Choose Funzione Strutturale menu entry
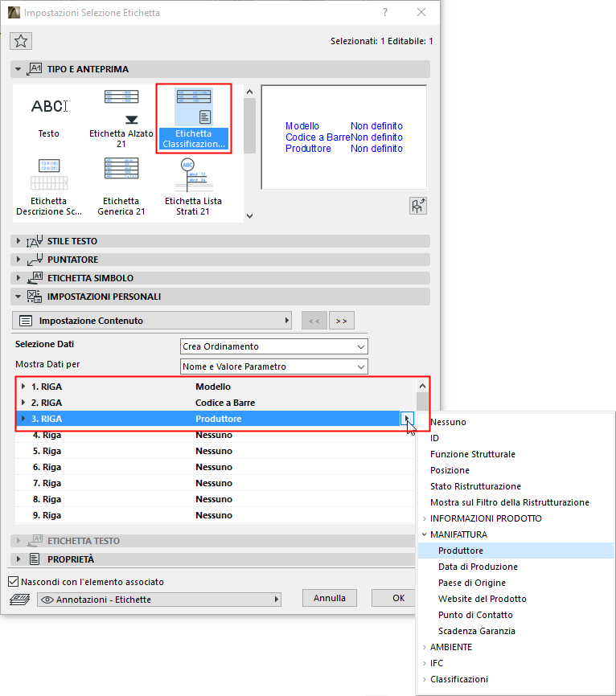616x696 pixels. pos(515,454)
